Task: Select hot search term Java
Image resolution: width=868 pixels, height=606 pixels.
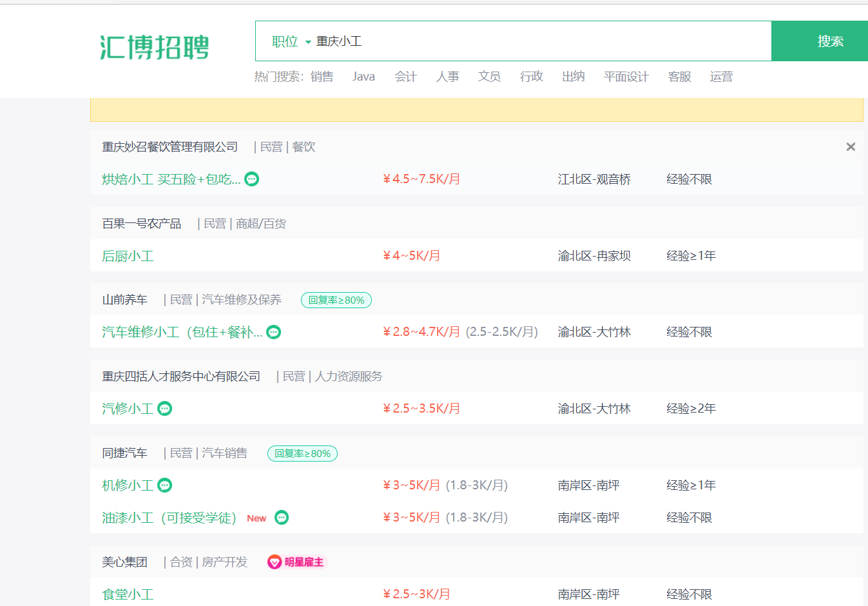Action: pyautogui.click(x=363, y=77)
